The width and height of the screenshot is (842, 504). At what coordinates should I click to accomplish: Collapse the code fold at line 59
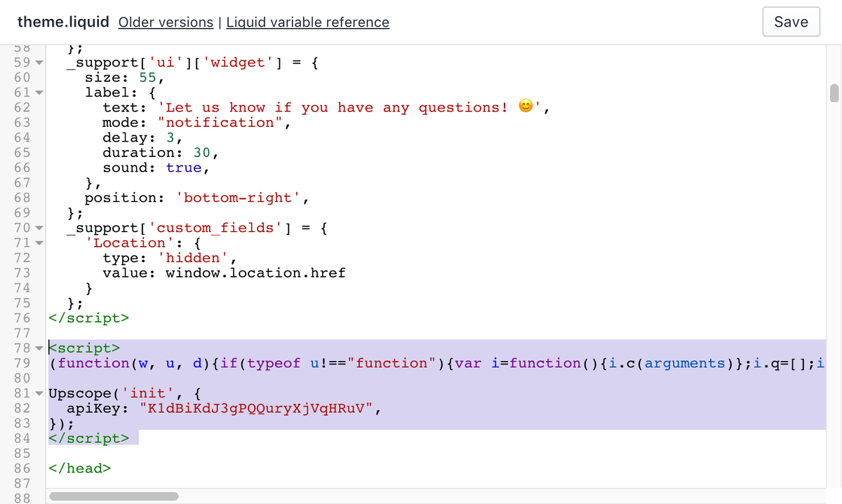point(39,63)
